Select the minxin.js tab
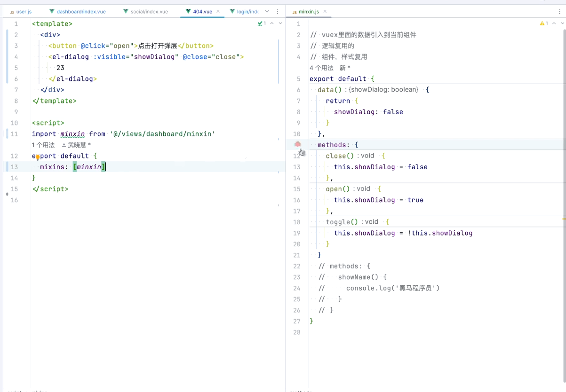 pyautogui.click(x=309, y=11)
